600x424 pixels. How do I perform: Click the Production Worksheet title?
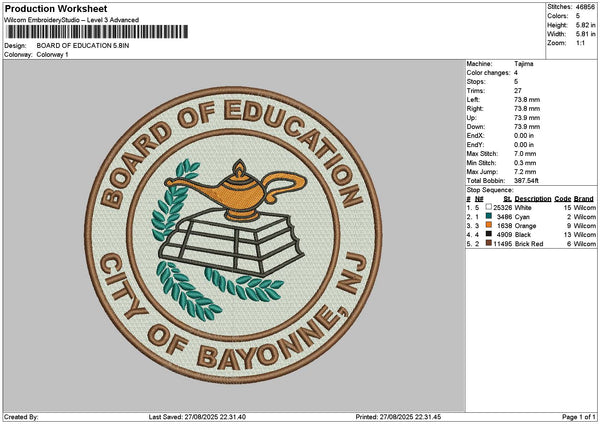56,8
